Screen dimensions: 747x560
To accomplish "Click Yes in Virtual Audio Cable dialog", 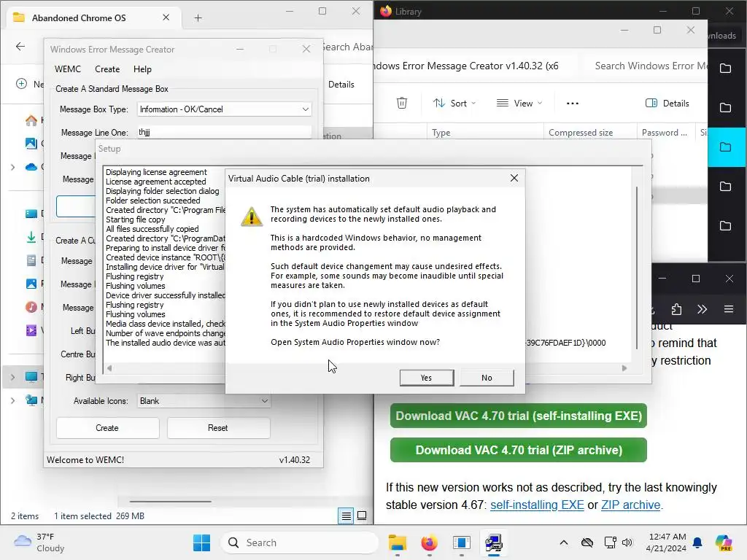I will 426,378.
